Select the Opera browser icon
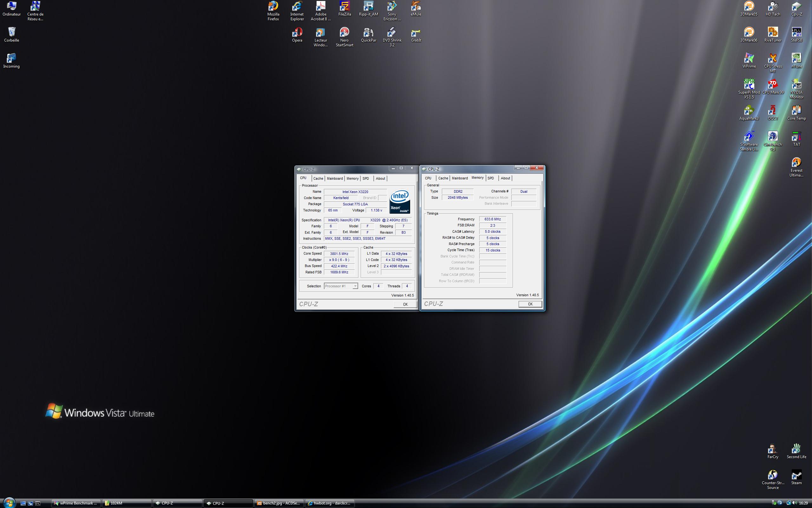Image resolution: width=812 pixels, height=508 pixels. [297, 35]
